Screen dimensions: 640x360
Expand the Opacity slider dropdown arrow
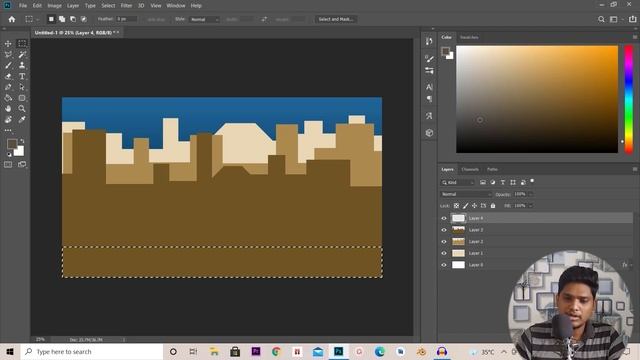coord(531,194)
